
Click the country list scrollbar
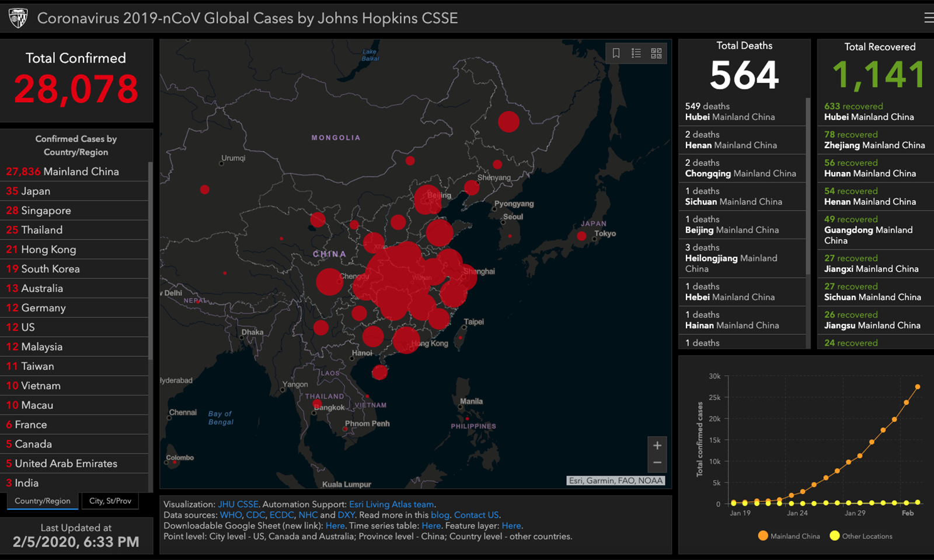[151, 261]
